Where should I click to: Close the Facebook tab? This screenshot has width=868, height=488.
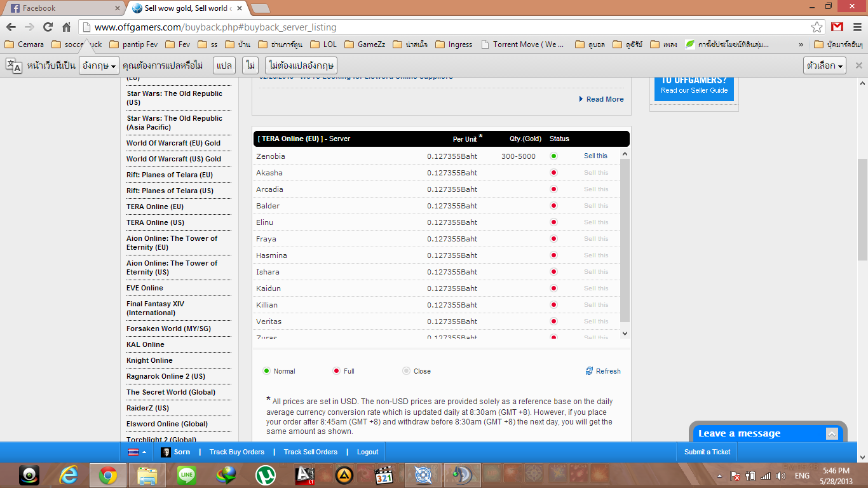[117, 8]
